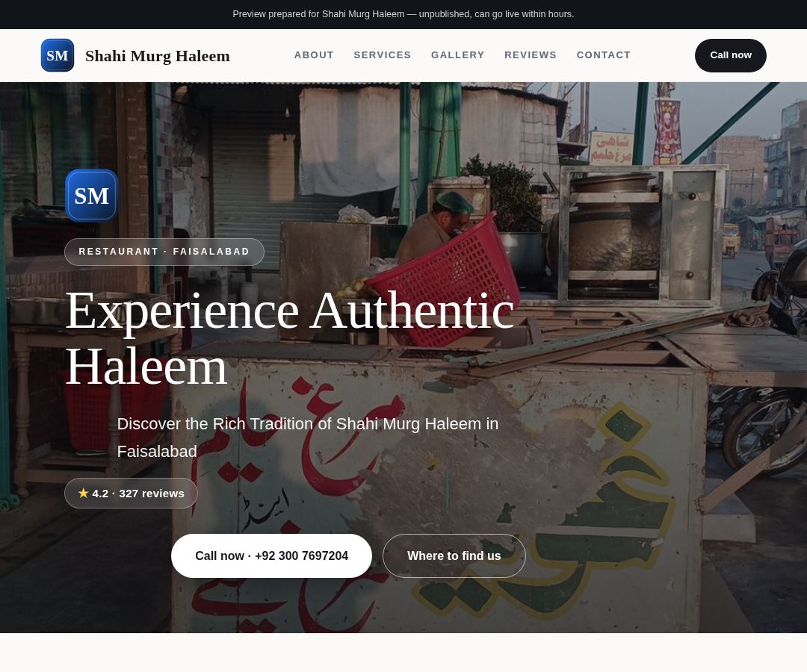
Task: Click the SM logo icon in the header
Action: tap(57, 55)
